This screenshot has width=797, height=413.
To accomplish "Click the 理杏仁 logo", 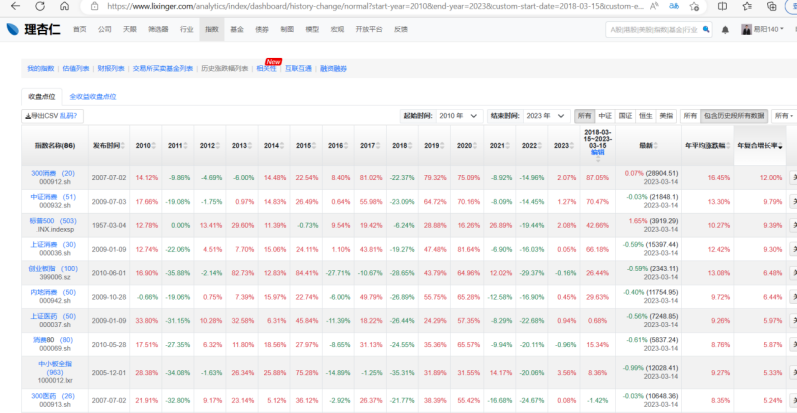I will 34,29.
